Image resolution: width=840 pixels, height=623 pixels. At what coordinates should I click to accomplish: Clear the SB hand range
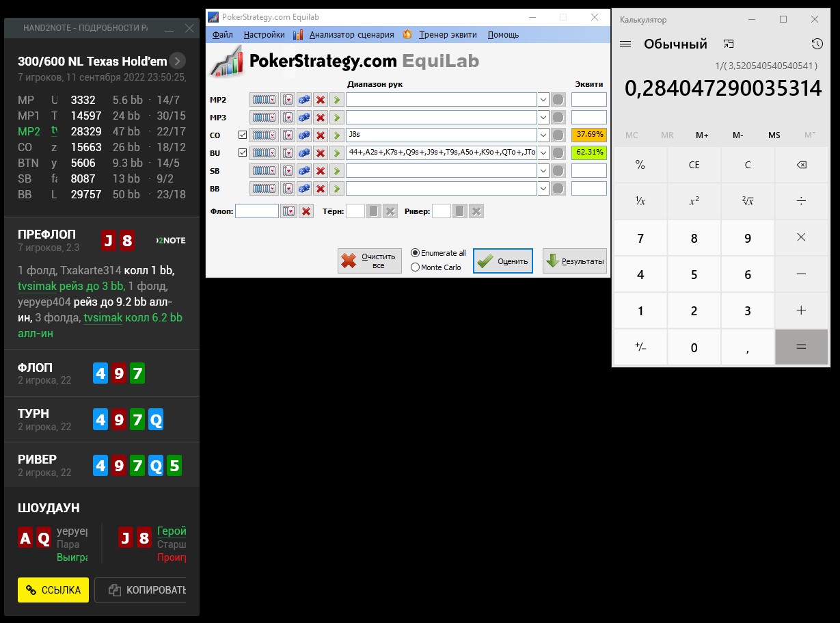point(320,170)
